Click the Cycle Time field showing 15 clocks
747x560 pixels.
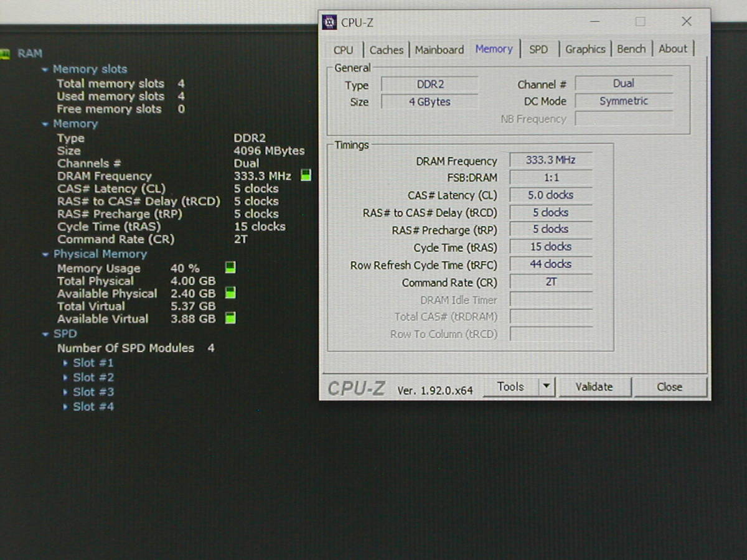tap(550, 246)
